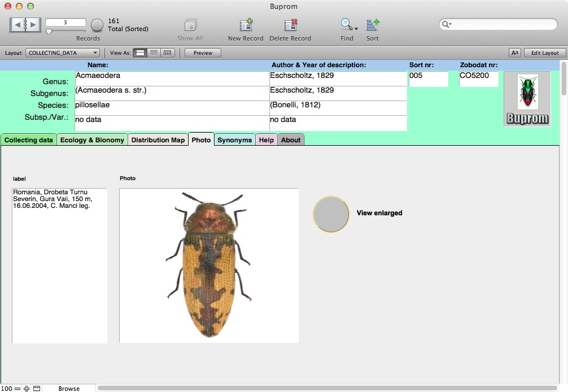Switch to Form view mode
568x392 pixels.
140,53
